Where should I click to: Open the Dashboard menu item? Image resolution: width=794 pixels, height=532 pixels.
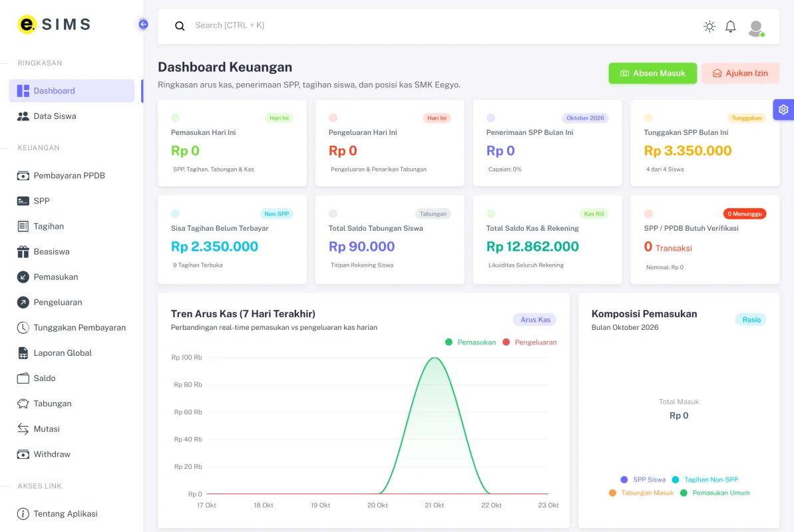pyautogui.click(x=71, y=90)
